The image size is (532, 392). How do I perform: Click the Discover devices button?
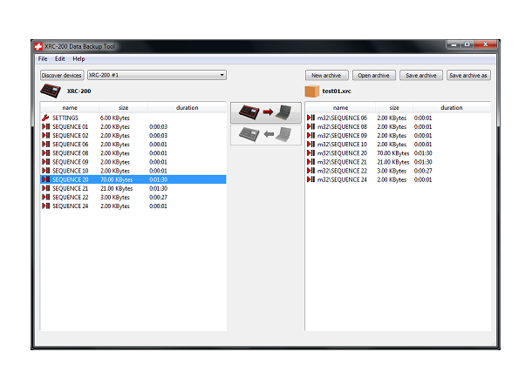[61, 76]
